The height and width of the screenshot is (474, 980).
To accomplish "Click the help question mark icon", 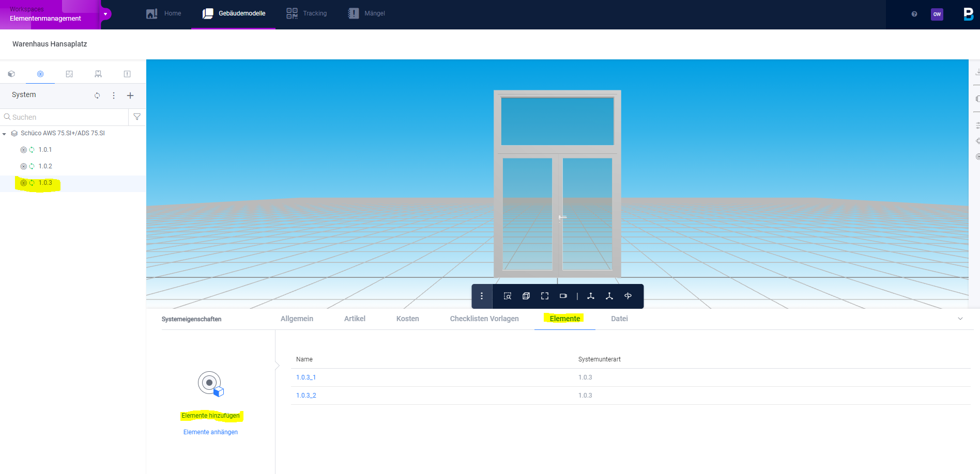I will pos(914,14).
